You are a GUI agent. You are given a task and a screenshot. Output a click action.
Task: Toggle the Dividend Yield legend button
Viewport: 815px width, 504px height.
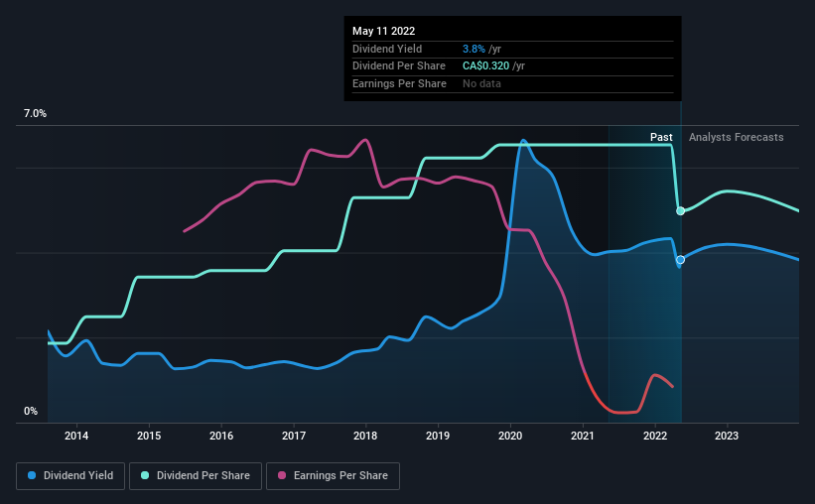pyautogui.click(x=70, y=476)
